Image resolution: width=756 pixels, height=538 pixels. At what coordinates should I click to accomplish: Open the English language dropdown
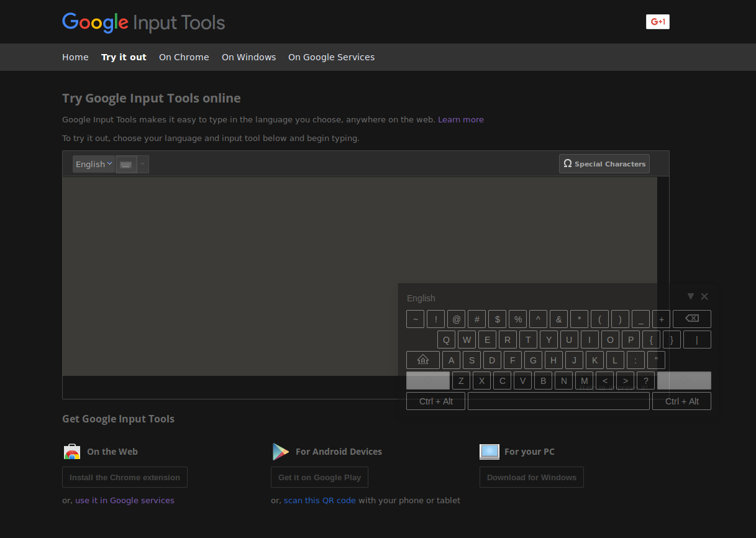(x=94, y=164)
